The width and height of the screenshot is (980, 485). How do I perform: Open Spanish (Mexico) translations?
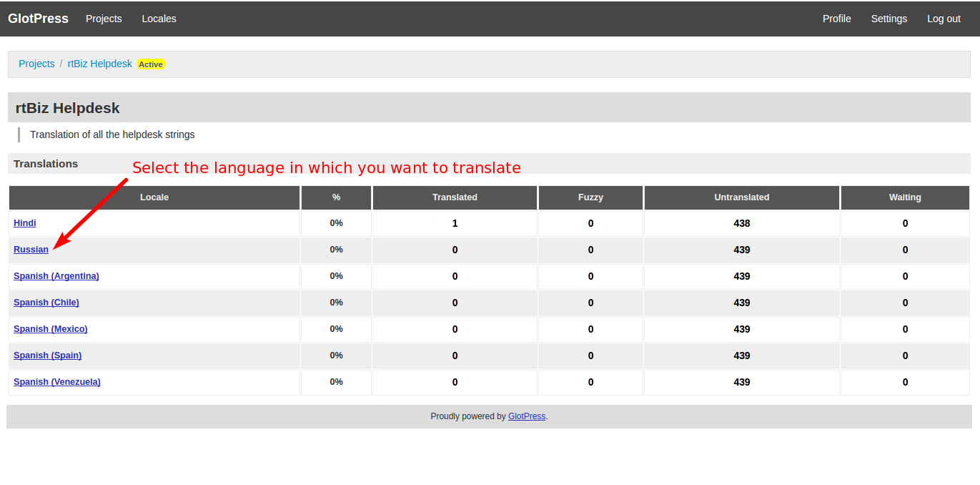(x=51, y=329)
